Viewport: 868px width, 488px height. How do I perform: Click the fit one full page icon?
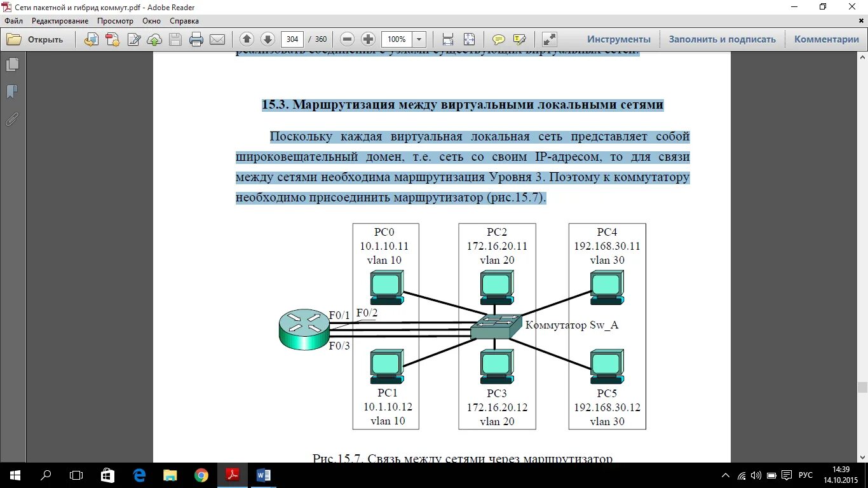(x=469, y=39)
